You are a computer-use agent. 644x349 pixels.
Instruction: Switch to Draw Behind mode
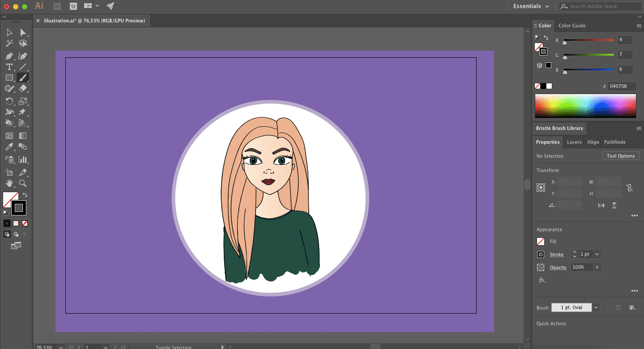pyautogui.click(x=16, y=234)
